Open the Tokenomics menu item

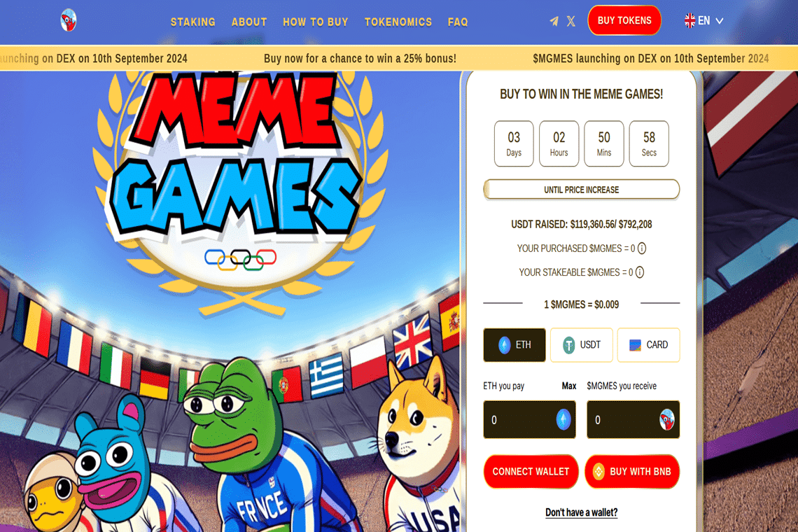(398, 22)
